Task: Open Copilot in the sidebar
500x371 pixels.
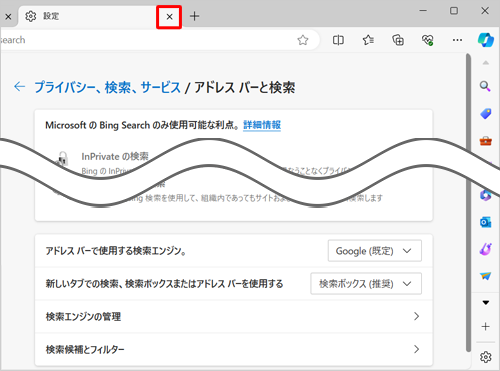Action: click(486, 40)
